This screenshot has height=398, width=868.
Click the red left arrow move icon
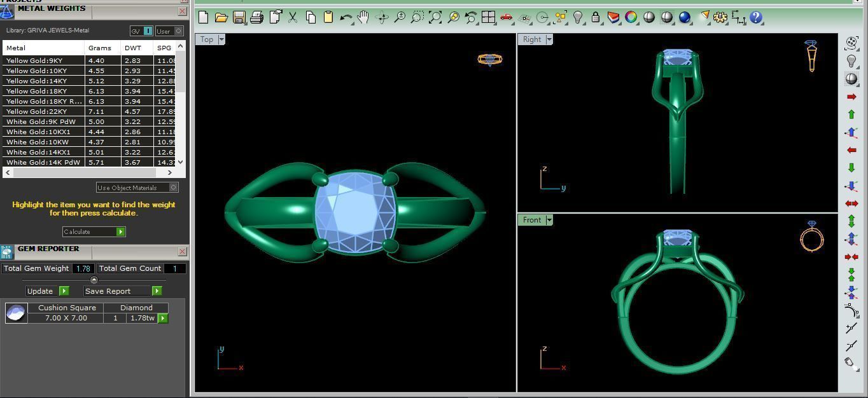(851, 150)
